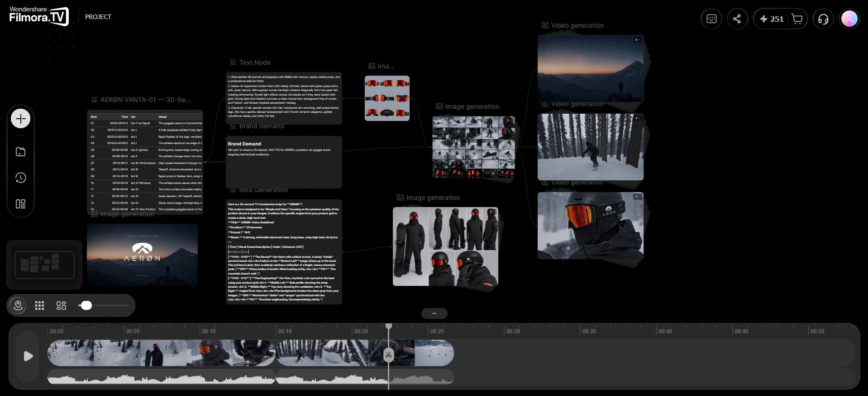This screenshot has width=868, height=396.
Task: Open the AERON logo mountain image
Action: point(142,255)
